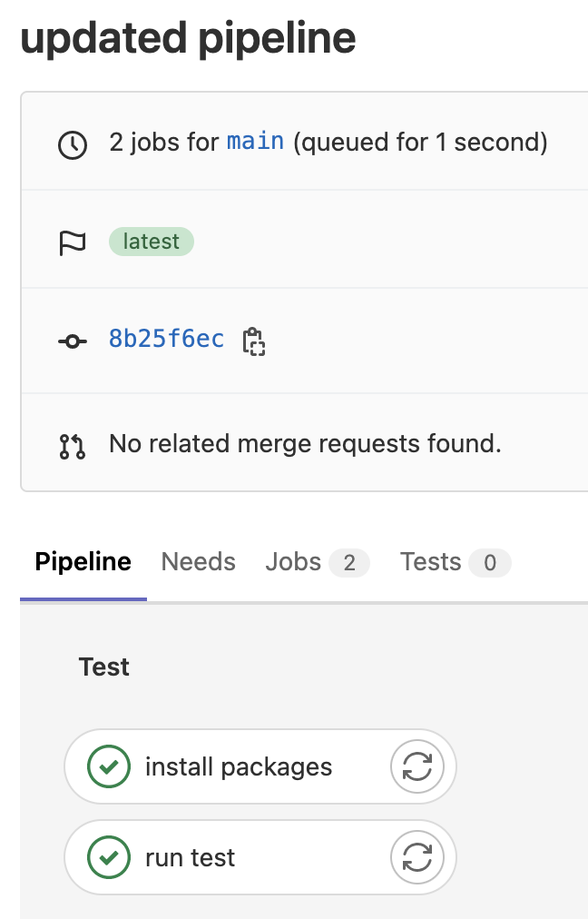Viewport: 588px width, 919px height.
Task: Copy the commit SHA using the clipboard icon
Action: tap(254, 341)
